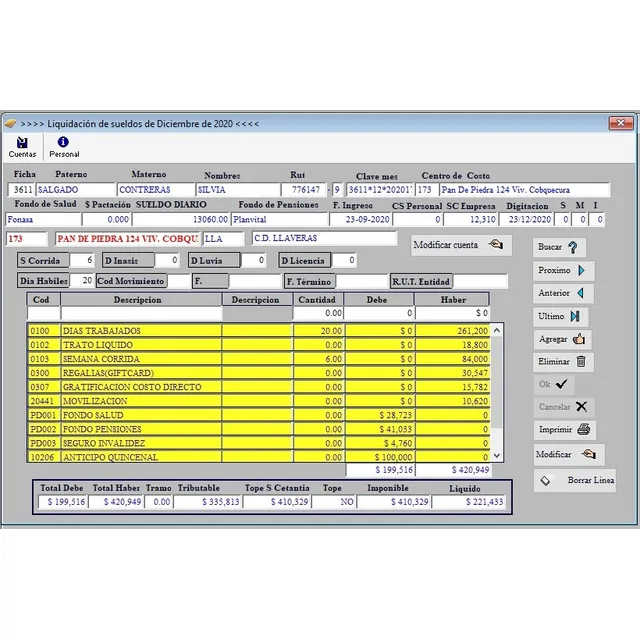Click the Buscar question mark button
Viewport: 640px width, 640px height.
pos(559,247)
